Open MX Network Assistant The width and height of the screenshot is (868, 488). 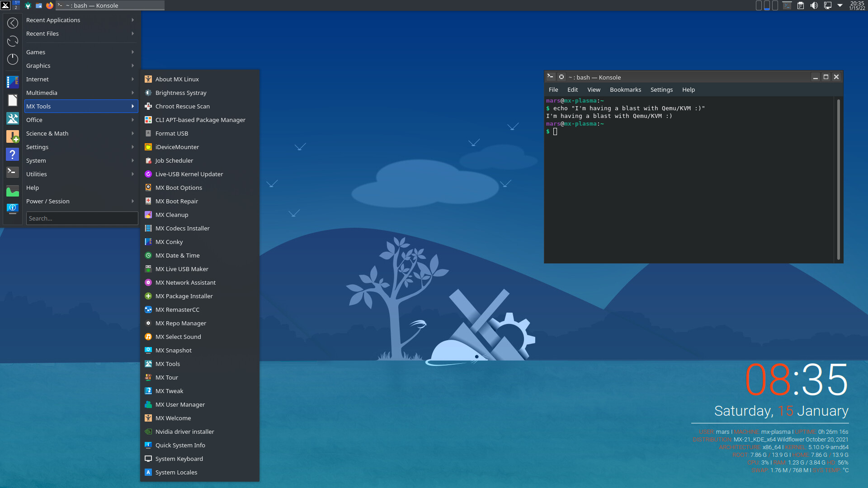coord(199,282)
